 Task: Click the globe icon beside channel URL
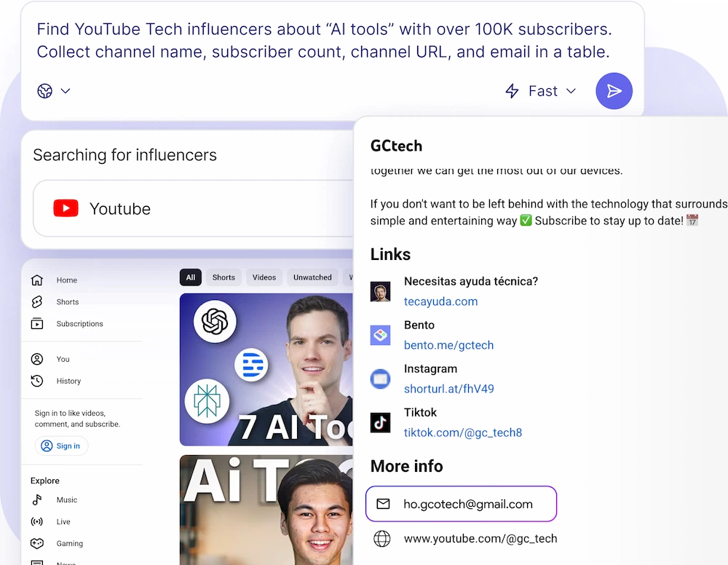[x=381, y=539]
